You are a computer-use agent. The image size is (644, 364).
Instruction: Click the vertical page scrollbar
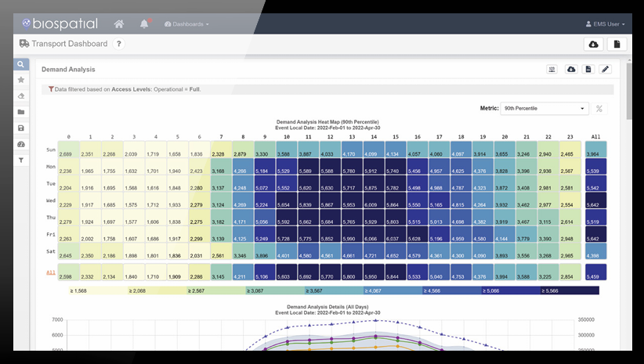tap(629, 91)
